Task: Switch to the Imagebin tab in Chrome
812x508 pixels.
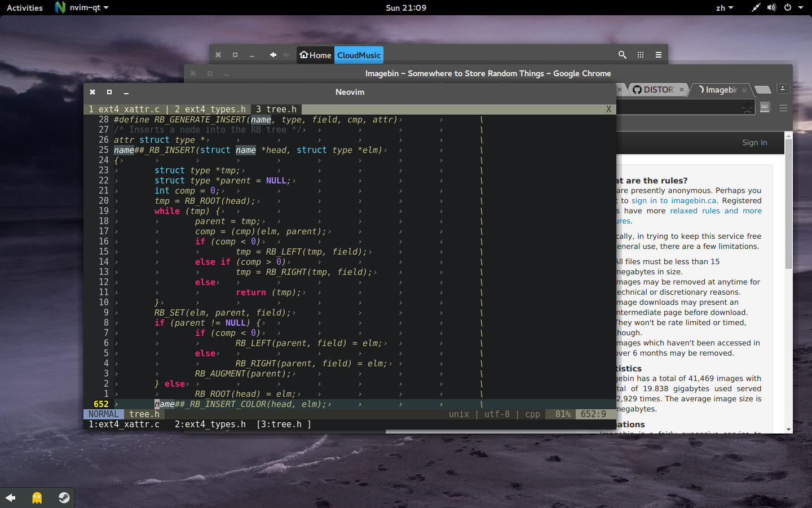Action: [721, 90]
